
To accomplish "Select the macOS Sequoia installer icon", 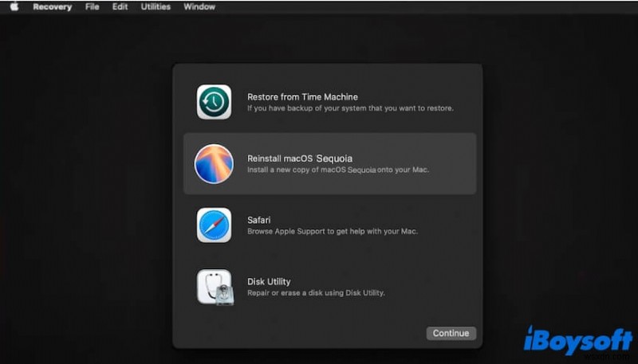I will pyautogui.click(x=214, y=164).
